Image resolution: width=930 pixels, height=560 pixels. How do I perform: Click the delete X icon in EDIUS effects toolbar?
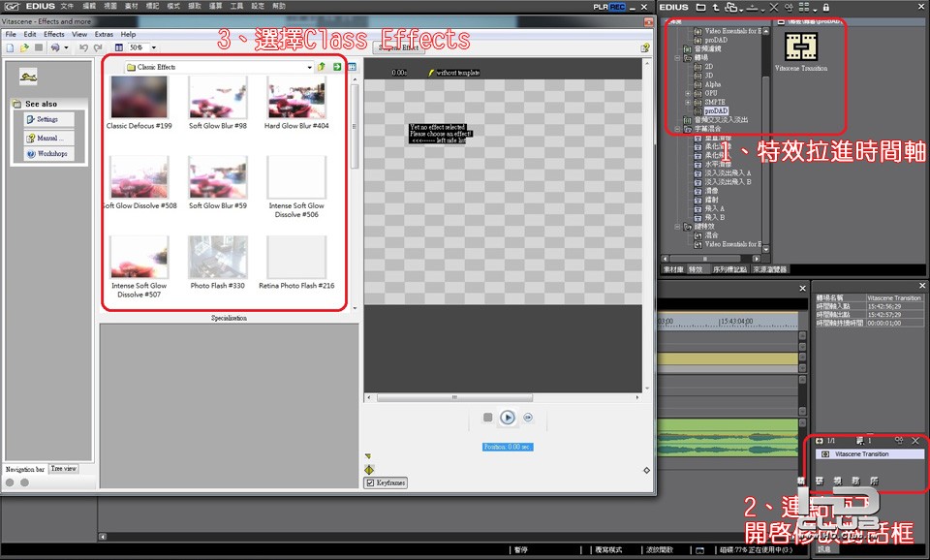pyautogui.click(x=774, y=7)
